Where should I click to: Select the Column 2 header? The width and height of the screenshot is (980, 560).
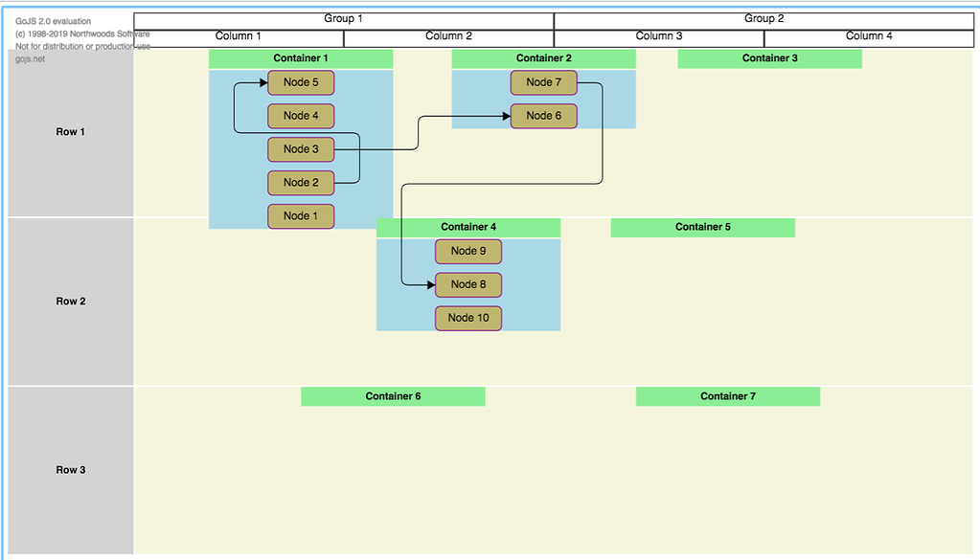[x=448, y=36]
